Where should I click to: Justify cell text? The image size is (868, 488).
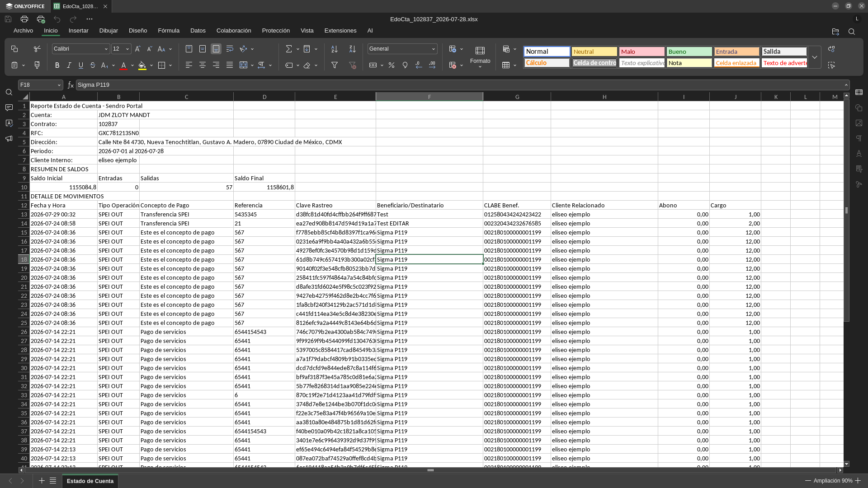pos(230,65)
